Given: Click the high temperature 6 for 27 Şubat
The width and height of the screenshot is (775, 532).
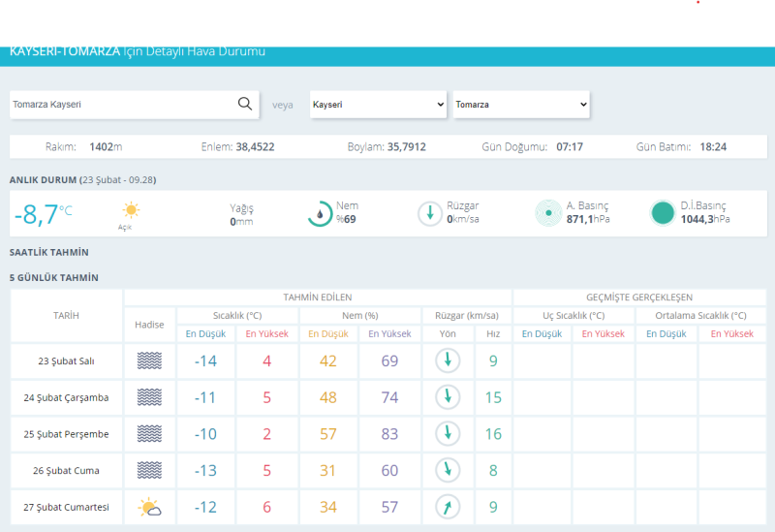Looking at the screenshot, I should pos(267,507).
